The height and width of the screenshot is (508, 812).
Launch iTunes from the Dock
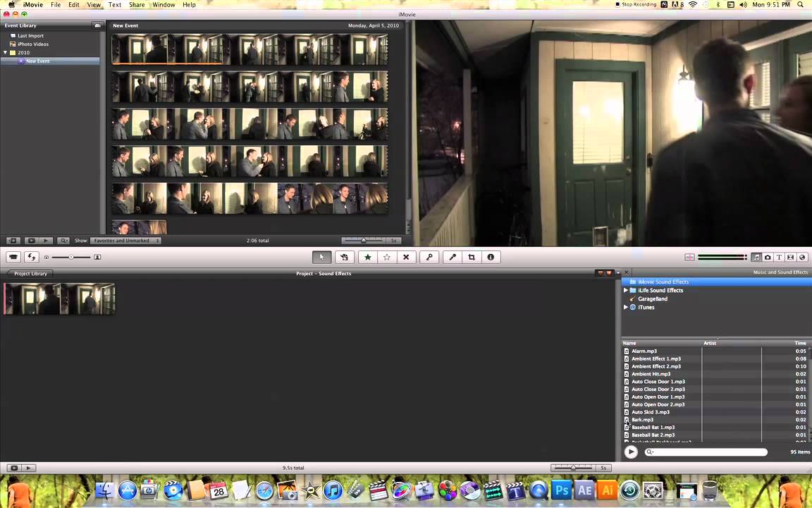pos(333,490)
